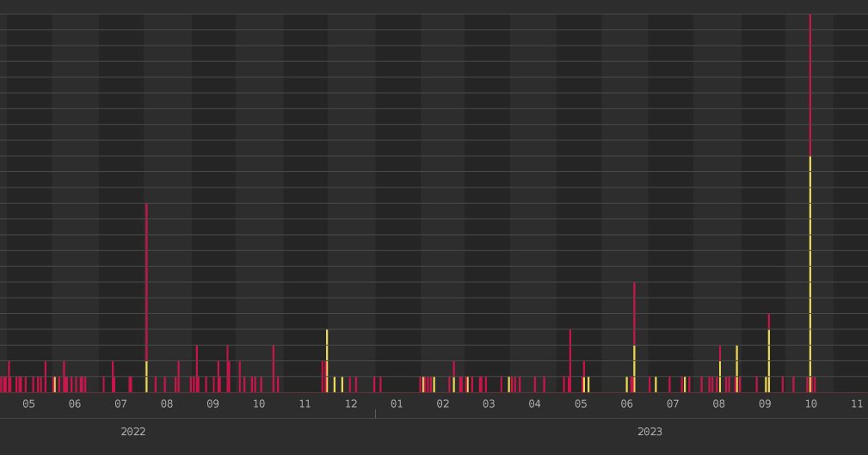Image resolution: width=868 pixels, height=455 pixels.
Task: Click the month label 10 under 2023
Action: 811,404
